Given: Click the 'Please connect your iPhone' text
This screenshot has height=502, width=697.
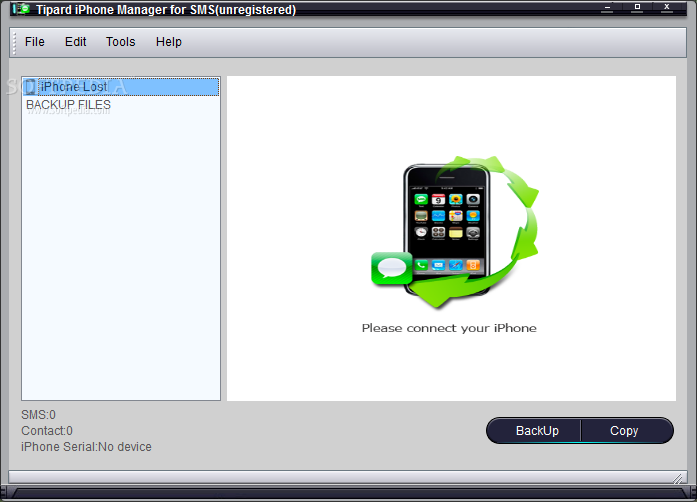Looking at the screenshot, I should click(x=449, y=328).
